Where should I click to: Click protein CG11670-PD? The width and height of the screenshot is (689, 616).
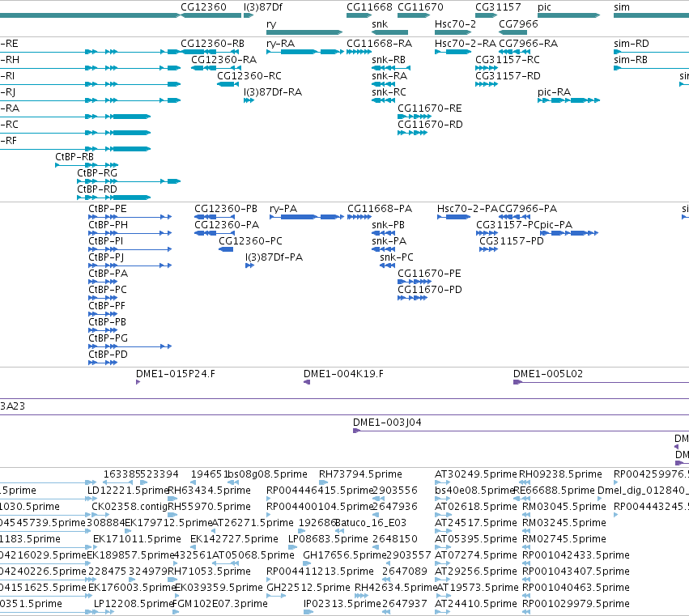(x=430, y=290)
